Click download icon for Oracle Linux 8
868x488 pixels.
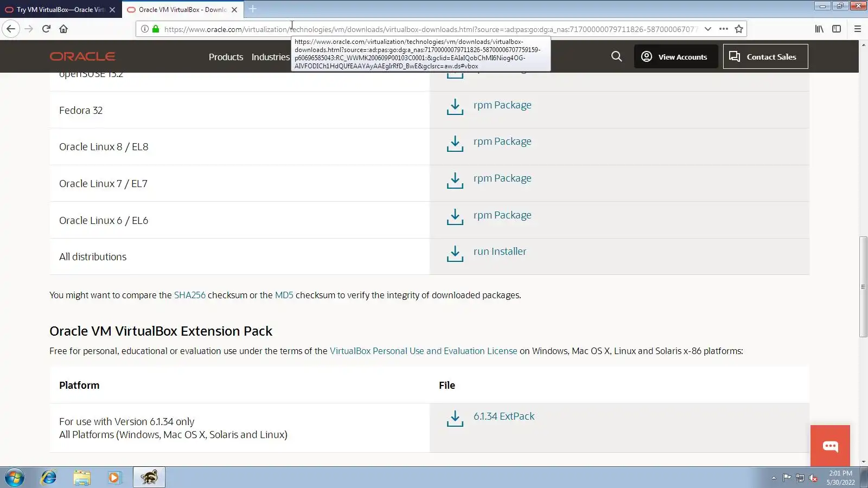tap(455, 144)
